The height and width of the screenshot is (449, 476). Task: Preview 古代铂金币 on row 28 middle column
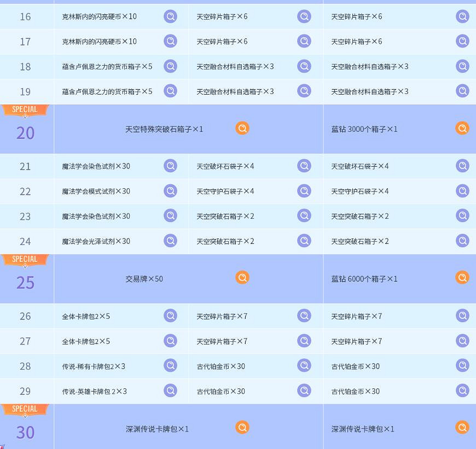tap(304, 366)
